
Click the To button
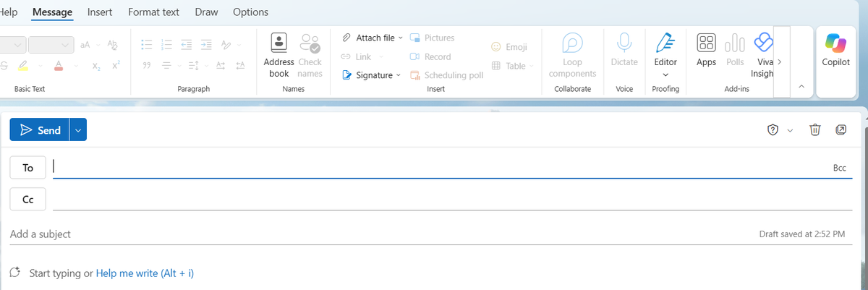click(28, 167)
